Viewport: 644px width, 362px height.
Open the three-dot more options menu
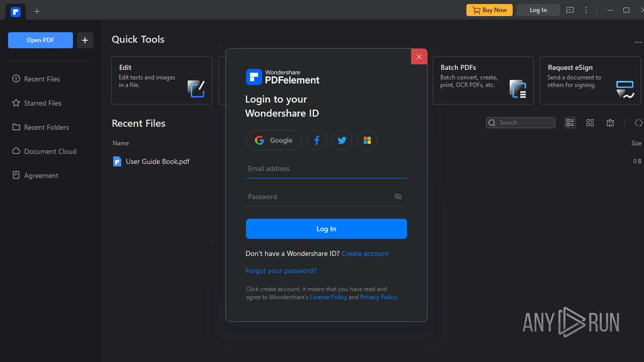[586, 10]
